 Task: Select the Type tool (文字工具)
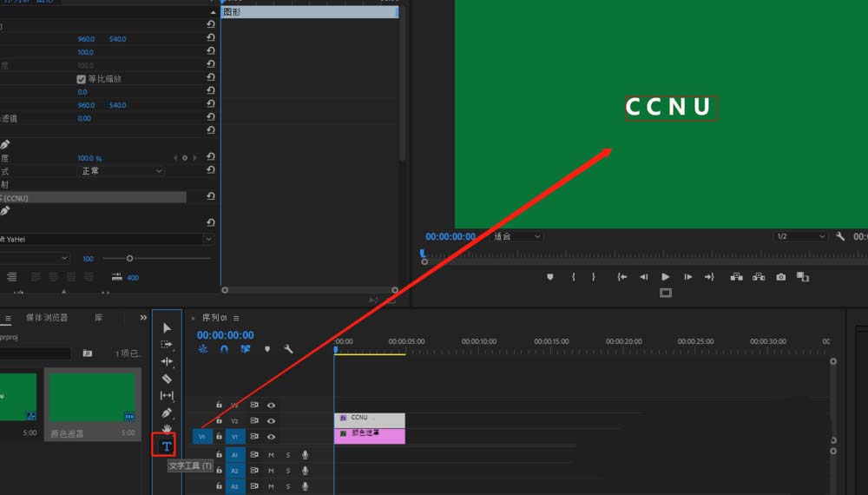tap(166, 446)
